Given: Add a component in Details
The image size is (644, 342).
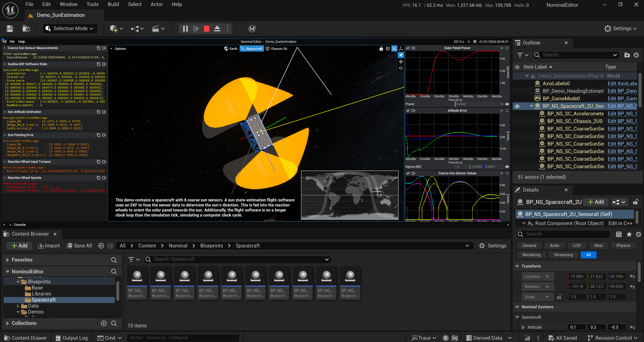Looking at the screenshot, I should coord(596,202).
